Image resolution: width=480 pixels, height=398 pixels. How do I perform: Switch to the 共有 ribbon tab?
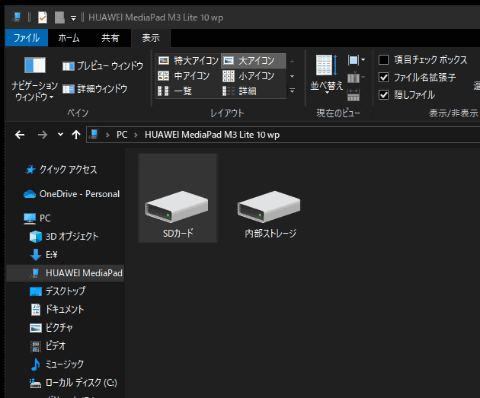coord(110,38)
